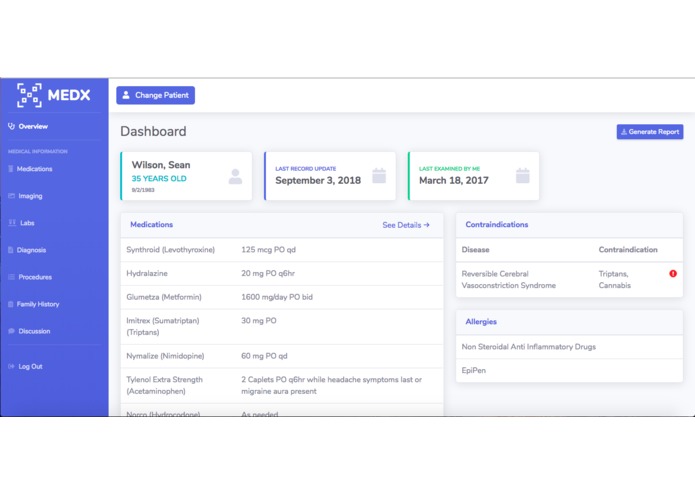Select the Glumetza (Metformin) row

(x=282, y=297)
